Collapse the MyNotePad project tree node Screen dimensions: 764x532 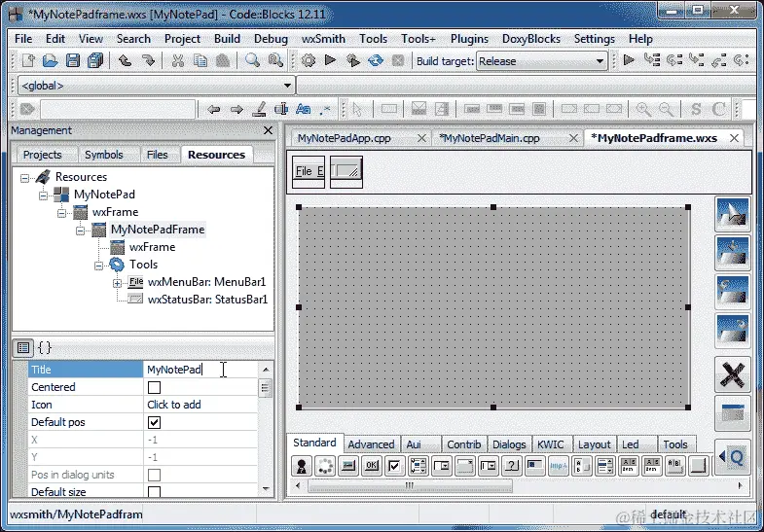pos(43,195)
